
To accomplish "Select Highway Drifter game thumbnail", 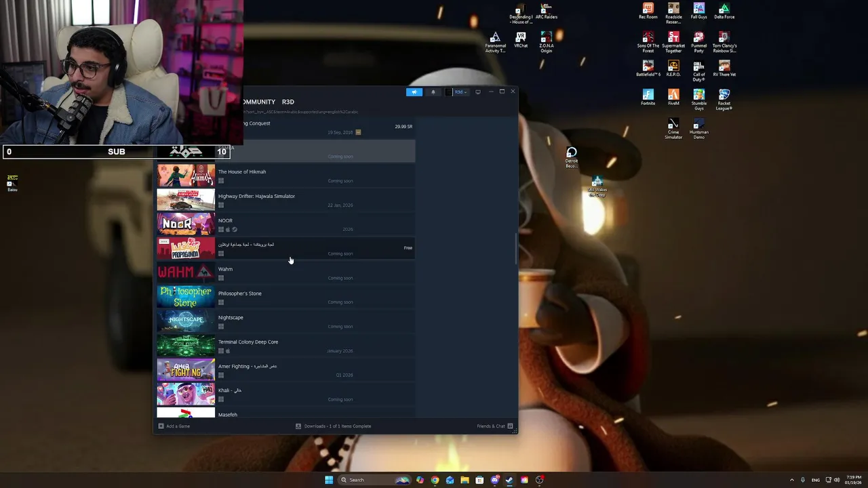I will point(186,200).
